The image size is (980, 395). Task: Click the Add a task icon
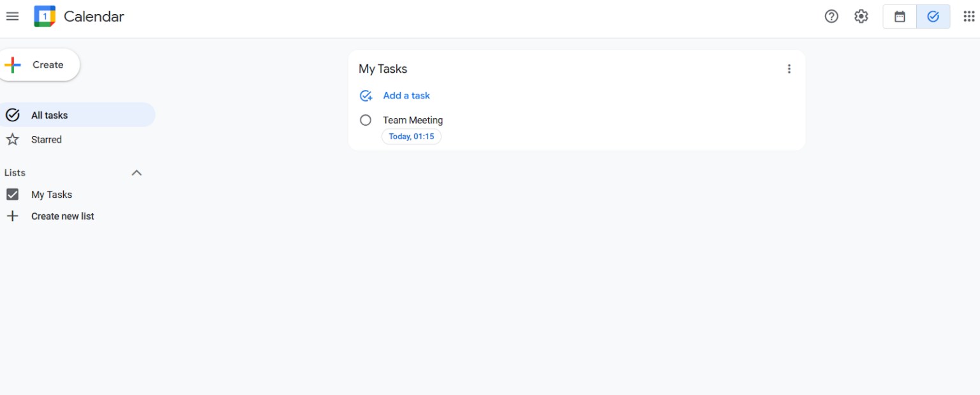click(x=366, y=95)
